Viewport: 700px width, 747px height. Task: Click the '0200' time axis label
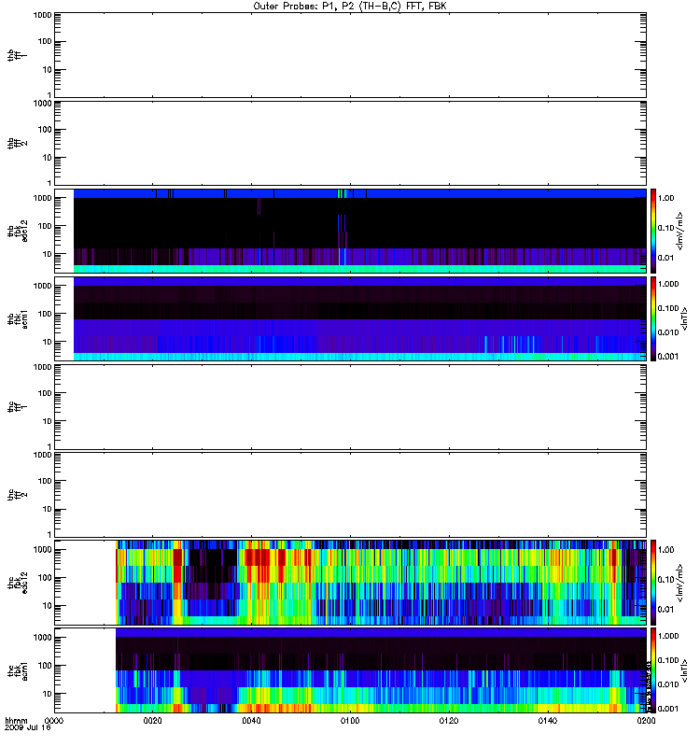[x=646, y=721]
